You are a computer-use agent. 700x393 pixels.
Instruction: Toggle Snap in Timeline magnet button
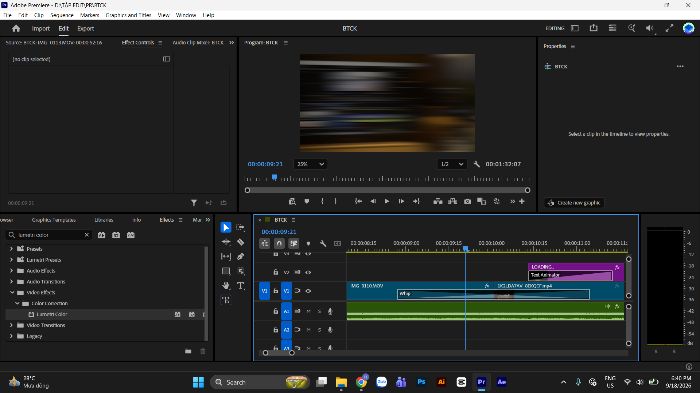tap(279, 243)
